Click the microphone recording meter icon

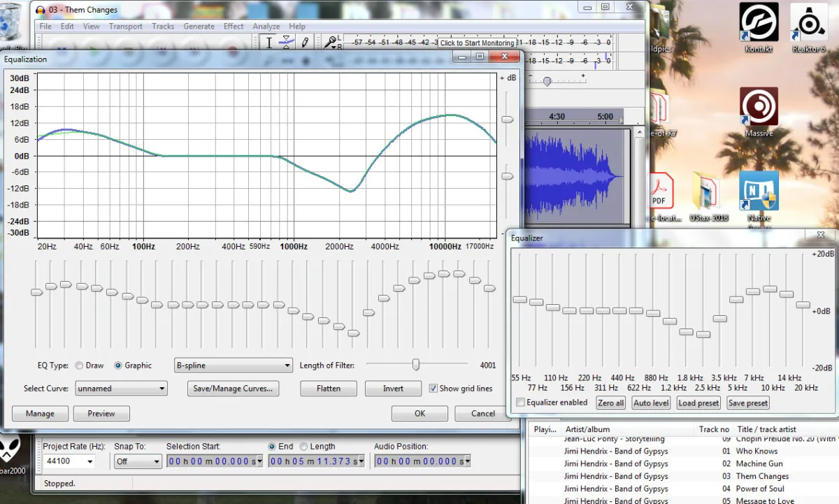pos(331,43)
